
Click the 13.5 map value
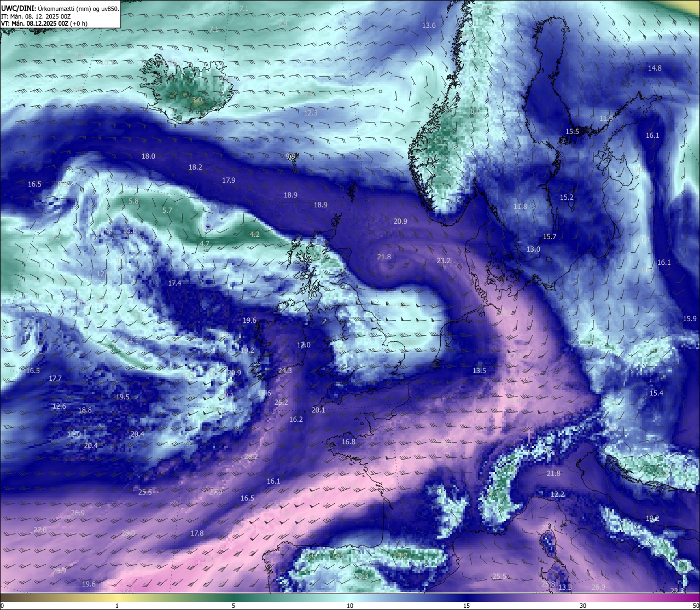coord(479,370)
